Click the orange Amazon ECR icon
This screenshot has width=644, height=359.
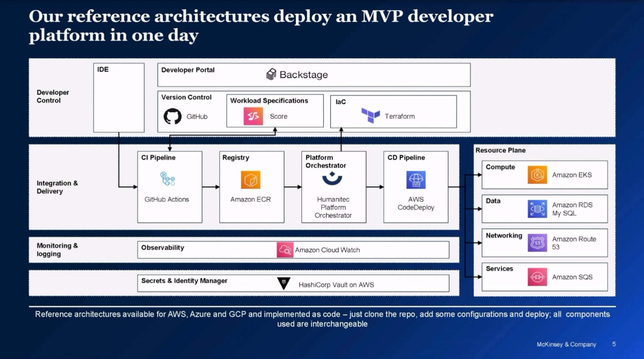[250, 180]
